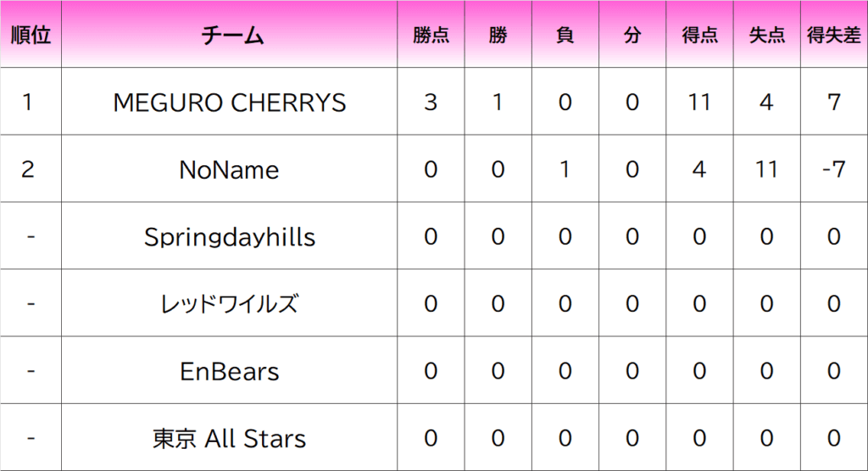
Task: Select the 東京 All Stars team
Action: coord(230,439)
